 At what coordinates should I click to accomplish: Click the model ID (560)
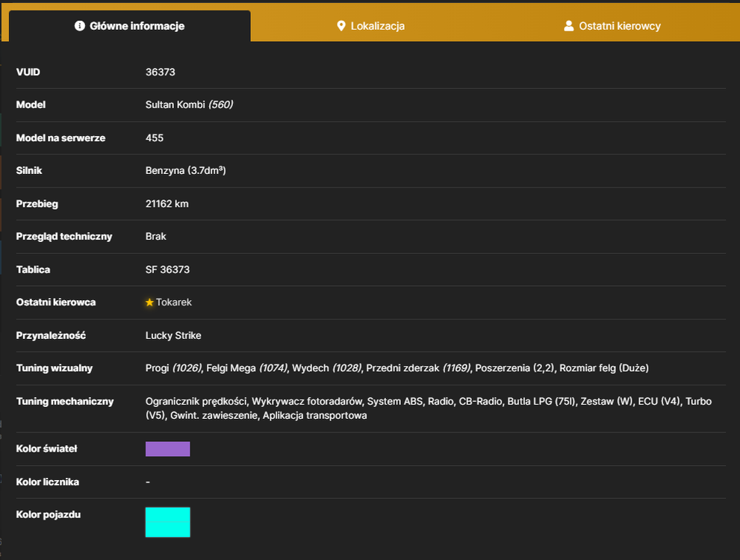[x=221, y=105]
